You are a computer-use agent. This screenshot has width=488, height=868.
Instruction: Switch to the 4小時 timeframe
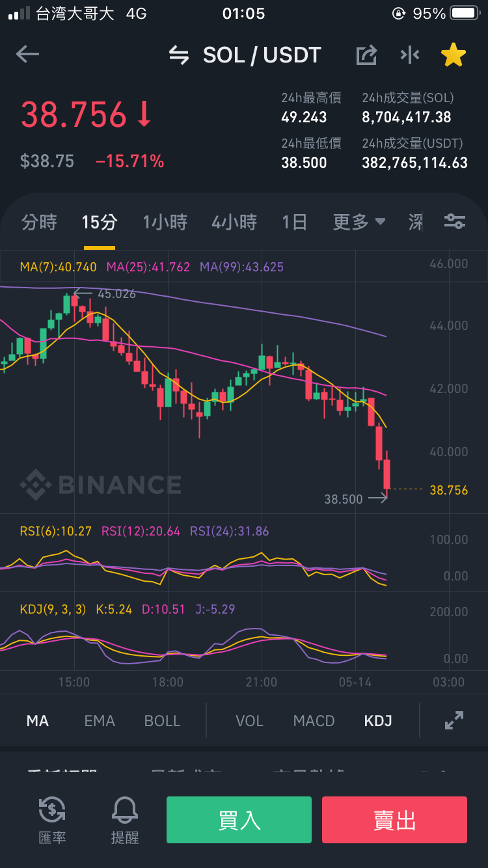[234, 222]
